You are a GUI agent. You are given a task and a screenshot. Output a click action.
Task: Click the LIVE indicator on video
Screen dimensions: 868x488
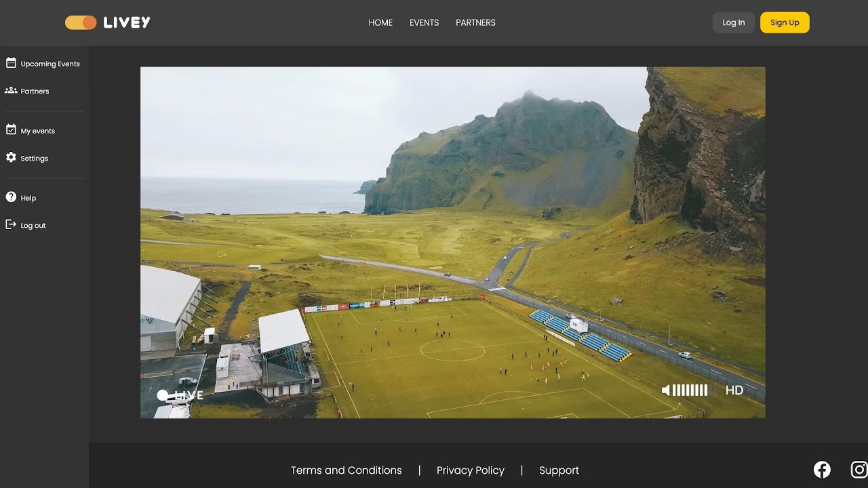point(180,395)
